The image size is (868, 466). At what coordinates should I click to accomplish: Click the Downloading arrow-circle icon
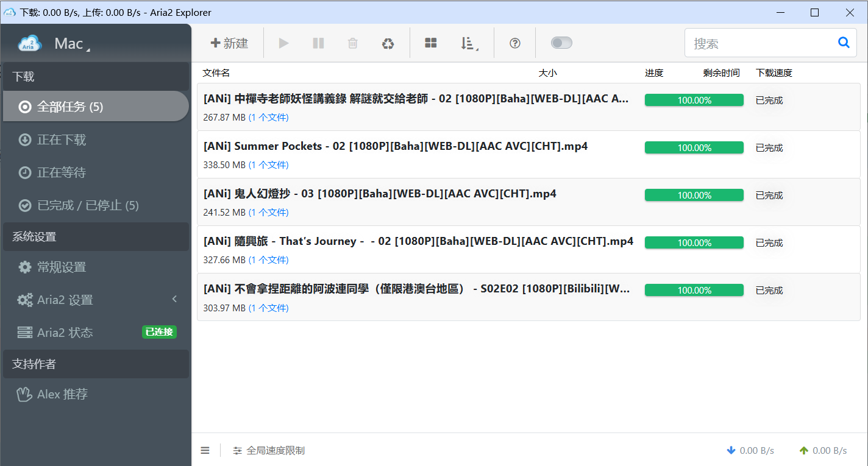25,140
